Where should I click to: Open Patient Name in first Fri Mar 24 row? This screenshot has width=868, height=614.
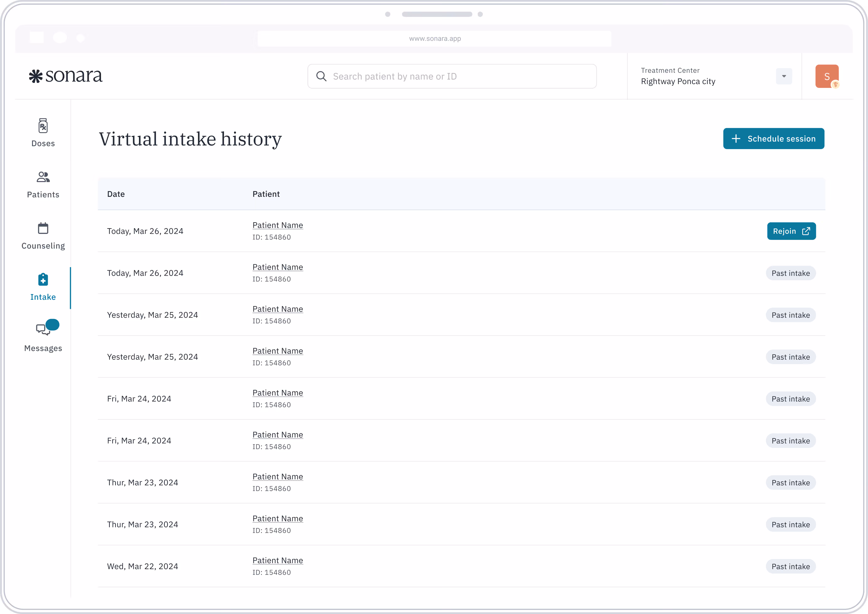point(278,393)
